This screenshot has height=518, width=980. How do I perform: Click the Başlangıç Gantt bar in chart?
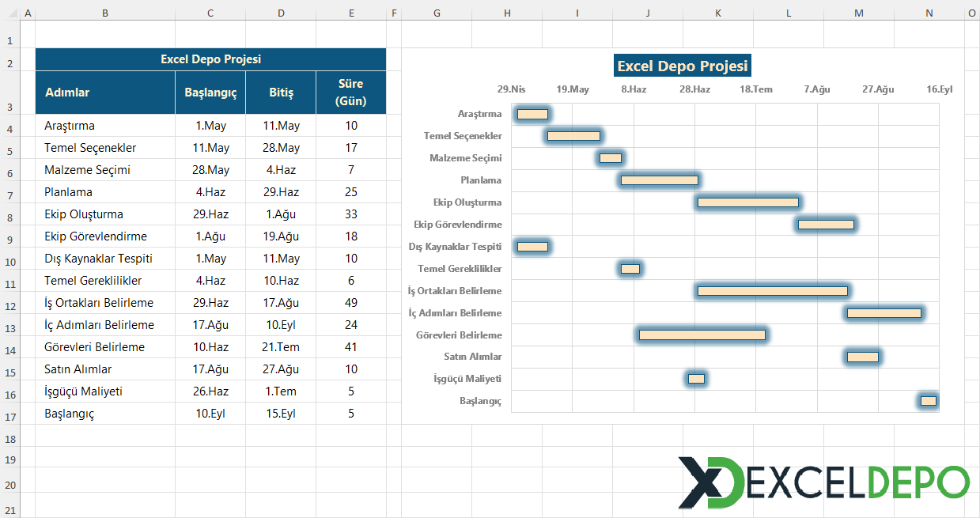[929, 401]
